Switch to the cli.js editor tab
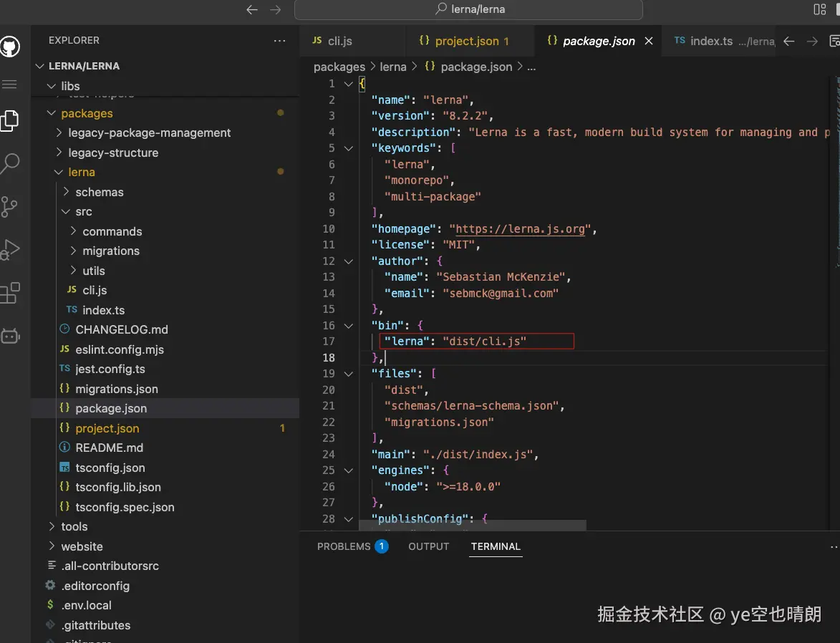This screenshot has width=840, height=643. [x=339, y=41]
